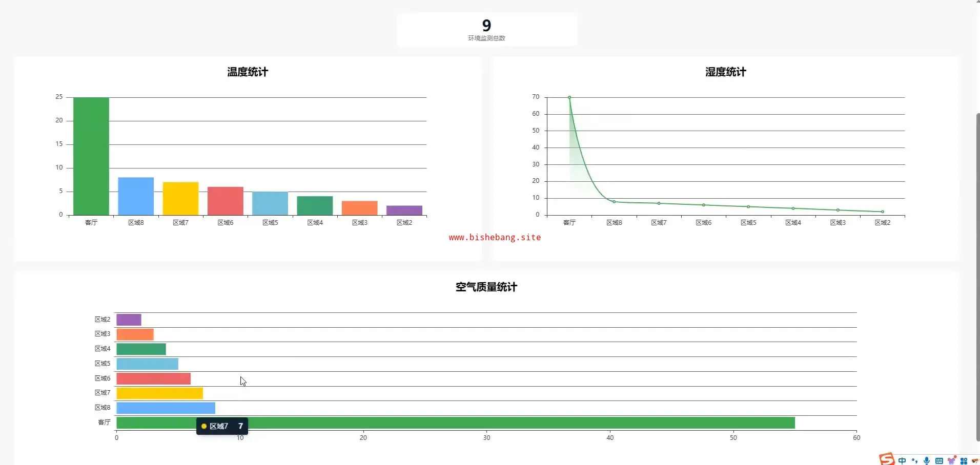Click the blue 区域8 bar in 空气质量统计
This screenshot has width=980, height=465.
pos(166,408)
